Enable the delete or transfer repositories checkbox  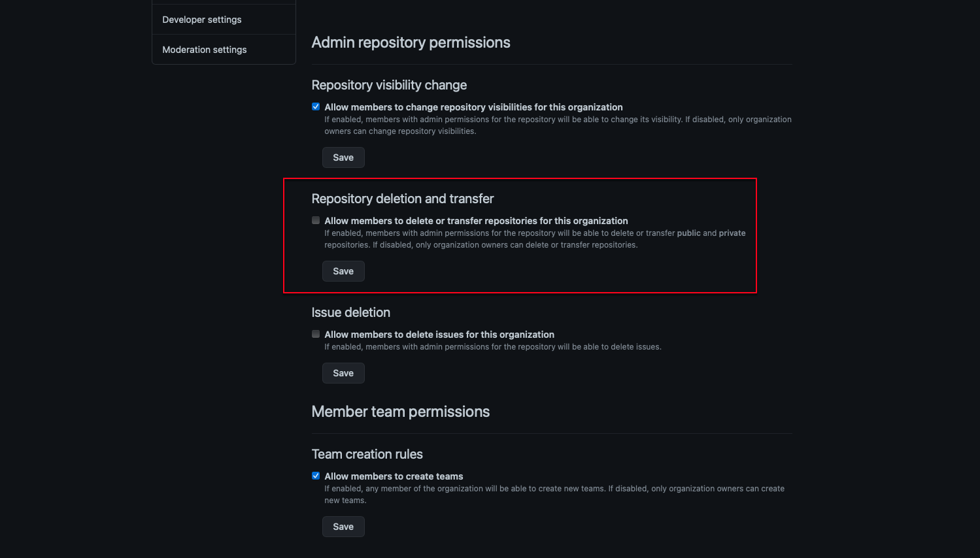click(316, 221)
